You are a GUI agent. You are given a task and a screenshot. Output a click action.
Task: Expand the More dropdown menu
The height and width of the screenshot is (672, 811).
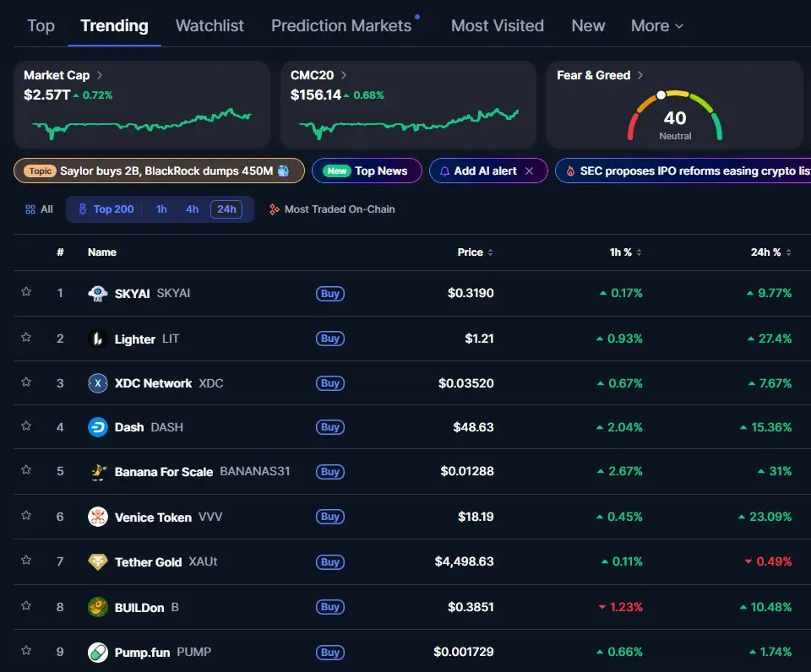(657, 26)
